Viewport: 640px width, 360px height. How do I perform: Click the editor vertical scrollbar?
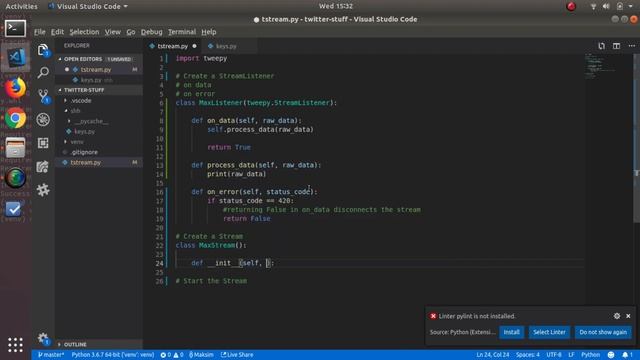point(636,139)
